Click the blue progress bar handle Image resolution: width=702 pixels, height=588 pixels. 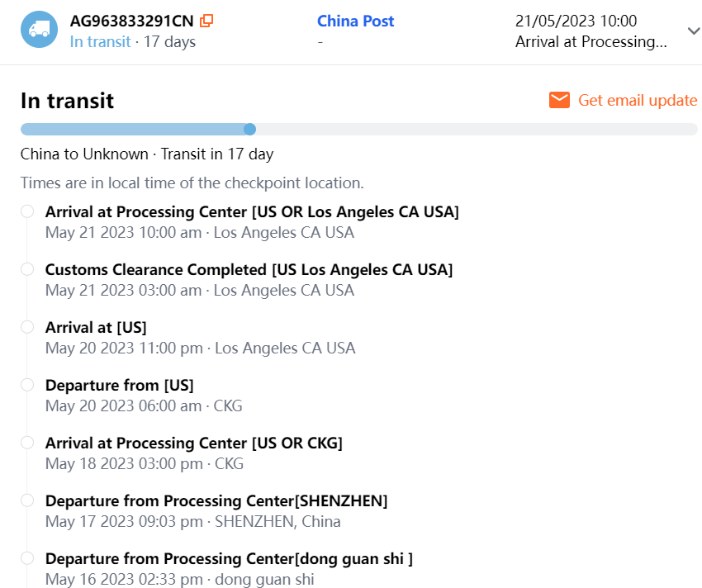(249, 129)
